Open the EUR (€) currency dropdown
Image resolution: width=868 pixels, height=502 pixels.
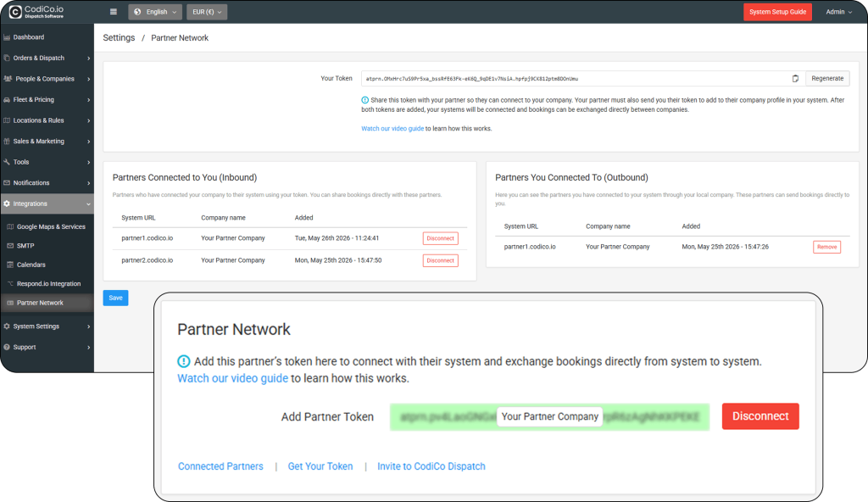pos(207,12)
